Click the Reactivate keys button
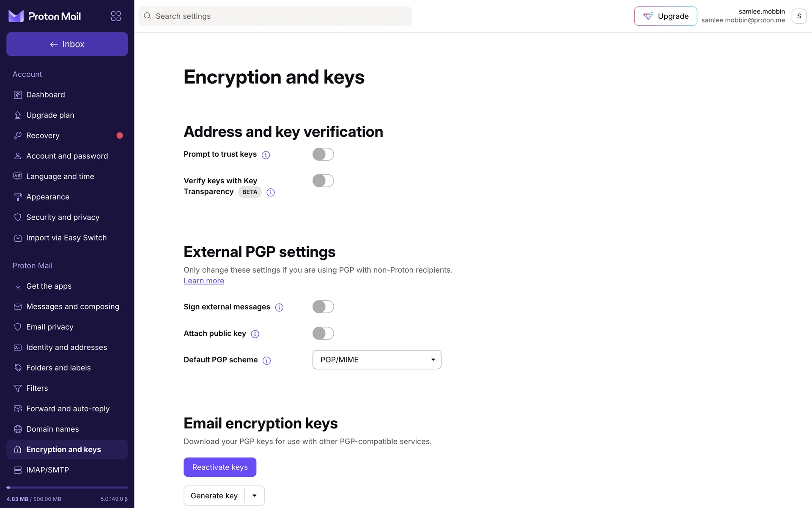The height and width of the screenshot is (508, 812). click(x=220, y=467)
